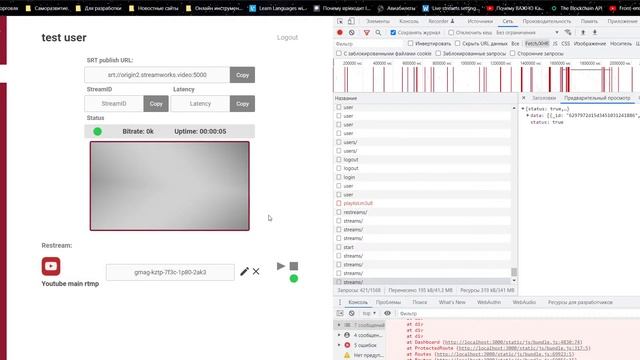Open the Саморазвитие bookmarks folder

click(47, 8)
